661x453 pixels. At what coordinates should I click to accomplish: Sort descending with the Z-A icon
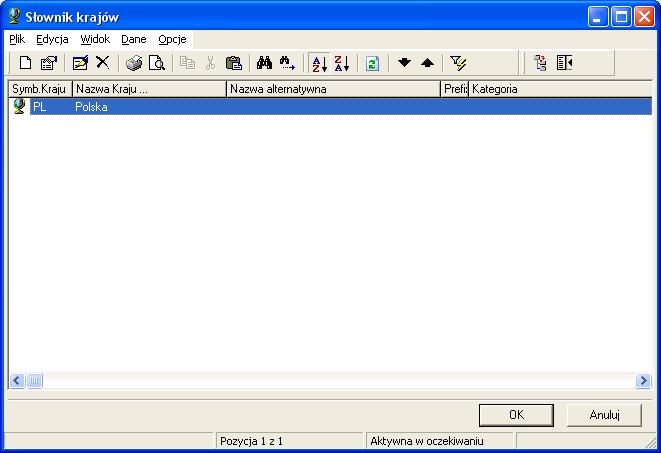[x=342, y=63]
